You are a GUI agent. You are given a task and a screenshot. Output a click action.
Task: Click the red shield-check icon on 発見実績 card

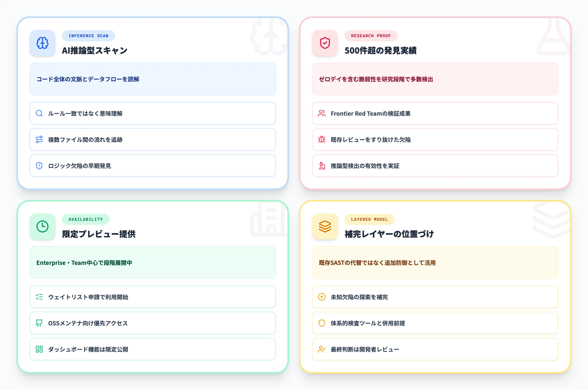point(324,43)
